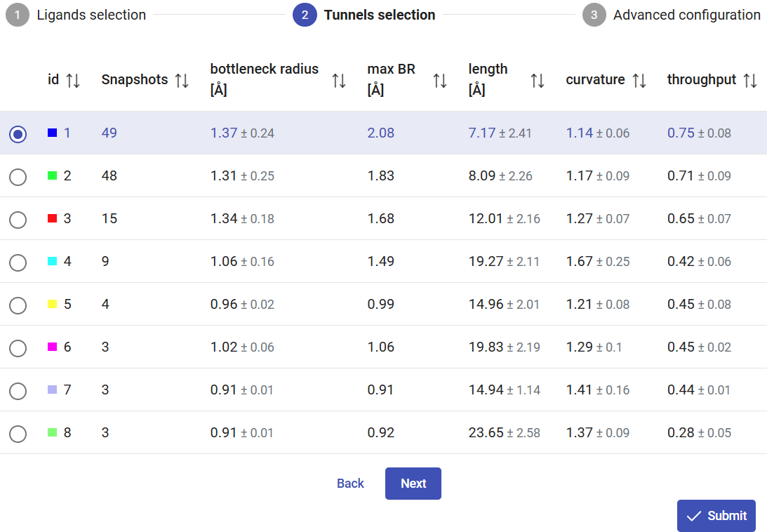767x532 pixels.
Task: Sort by bottleneck radius arrows
Action: pos(339,80)
